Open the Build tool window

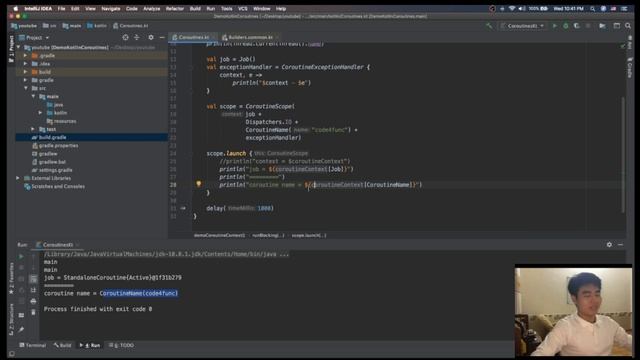[62, 345]
